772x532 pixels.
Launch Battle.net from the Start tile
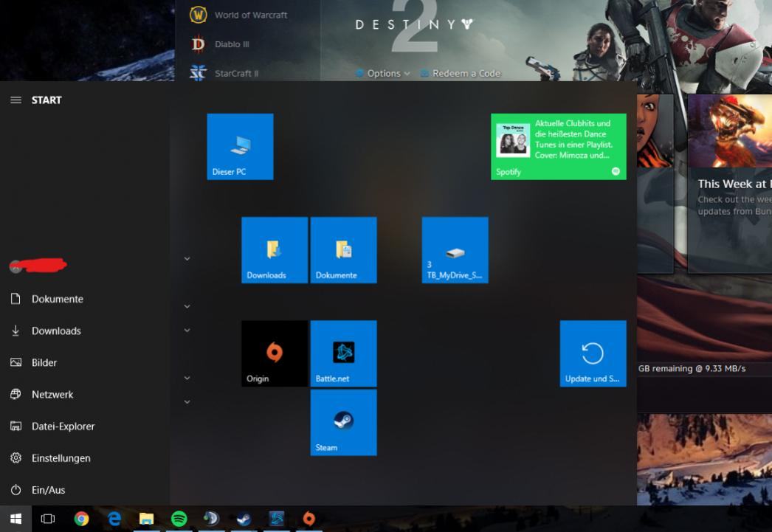point(343,353)
